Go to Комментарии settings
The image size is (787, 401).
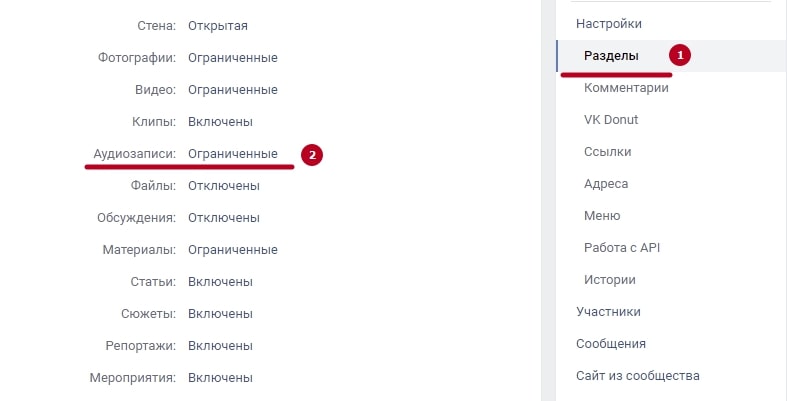tap(626, 88)
